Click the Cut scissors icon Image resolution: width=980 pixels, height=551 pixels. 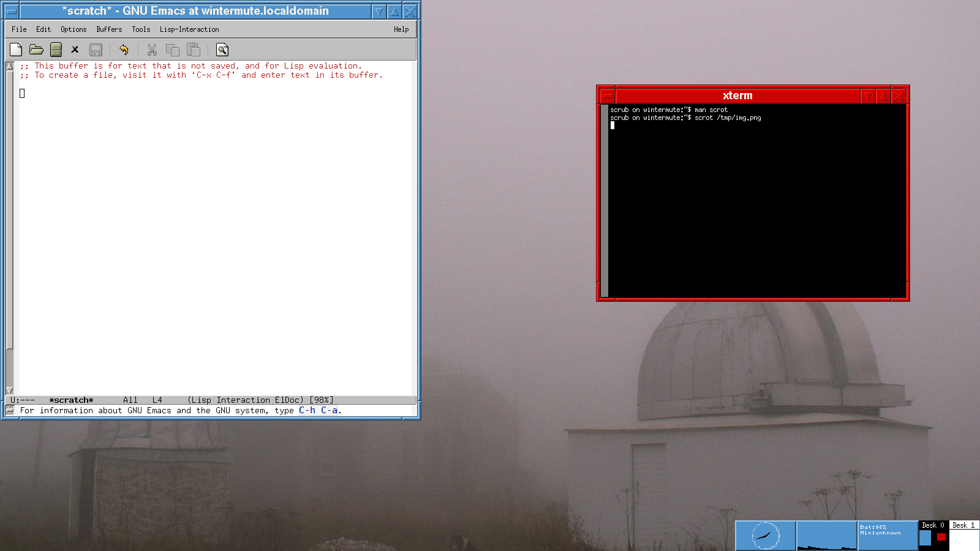tap(152, 50)
